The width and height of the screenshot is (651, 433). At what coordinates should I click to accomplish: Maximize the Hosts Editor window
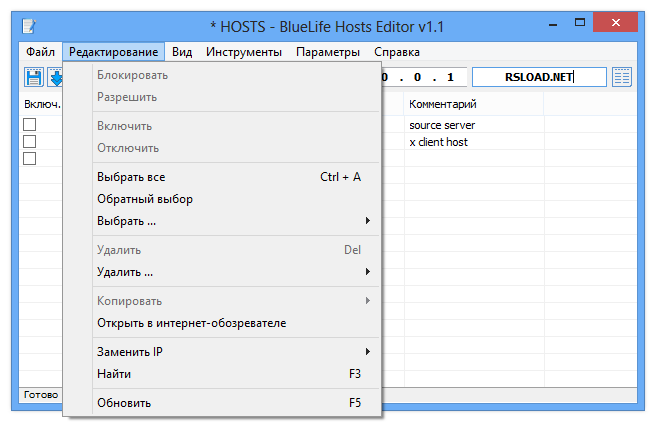580,23
